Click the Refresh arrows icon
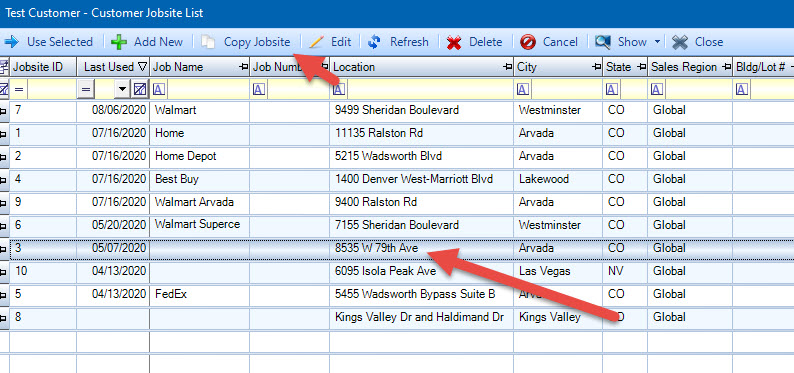The image size is (794, 373). [x=374, y=42]
